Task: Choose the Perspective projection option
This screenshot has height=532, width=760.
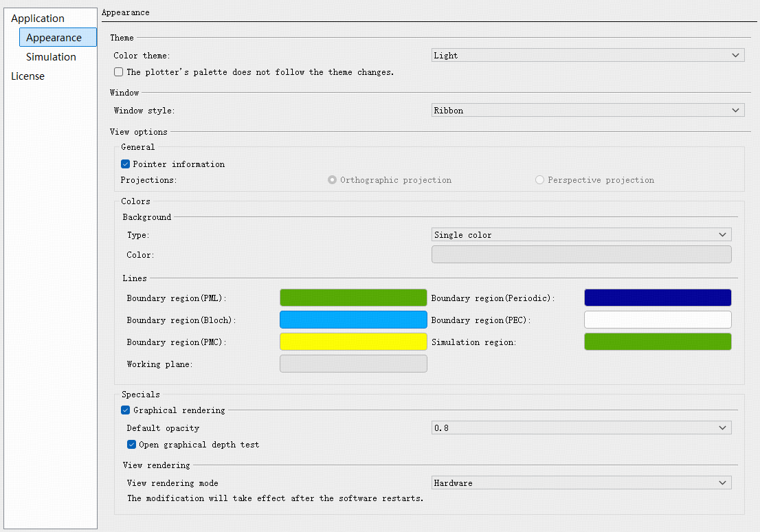Action: 540,180
